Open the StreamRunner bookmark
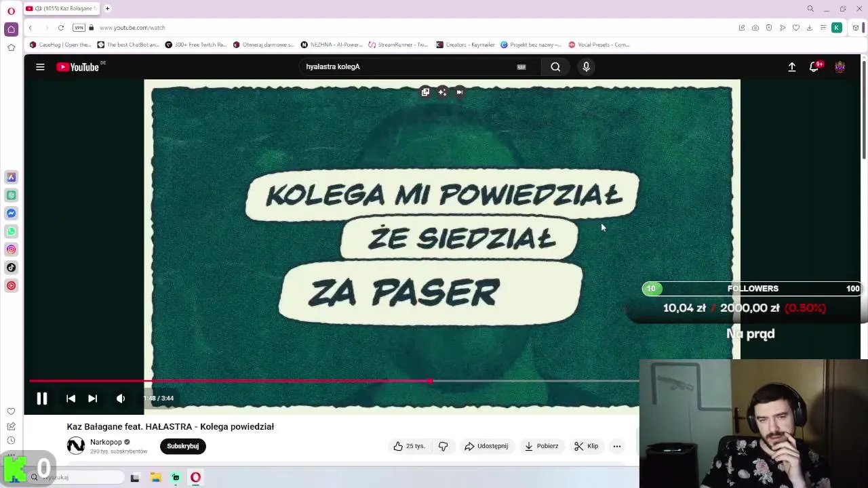This screenshot has width=868, height=488. pos(398,45)
